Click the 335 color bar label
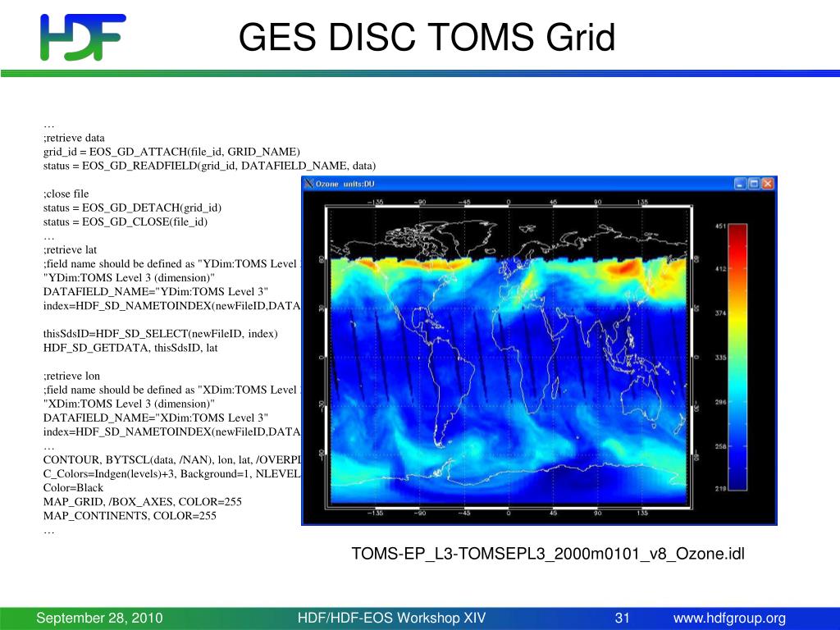Screen dimensions: 840x630 tap(720, 358)
